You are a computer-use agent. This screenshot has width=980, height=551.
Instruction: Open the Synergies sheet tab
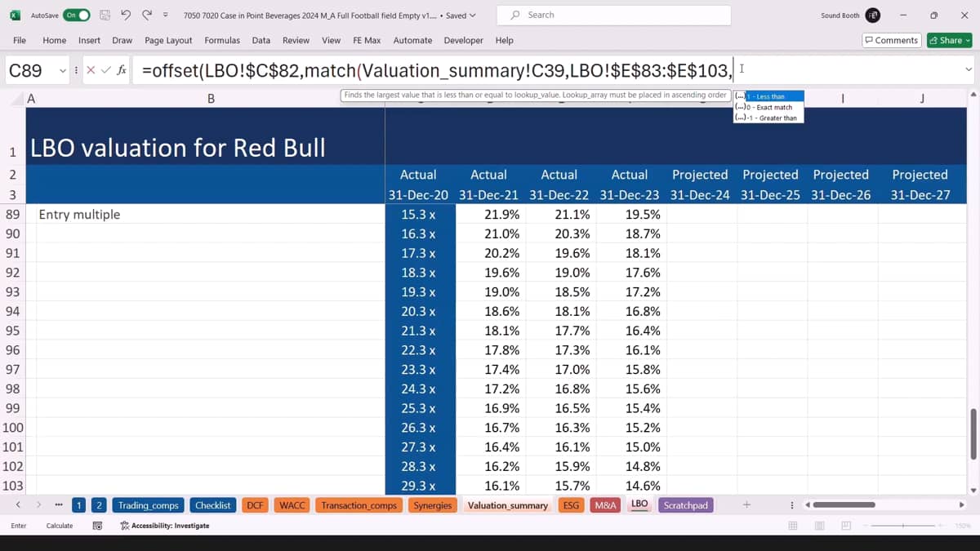432,505
